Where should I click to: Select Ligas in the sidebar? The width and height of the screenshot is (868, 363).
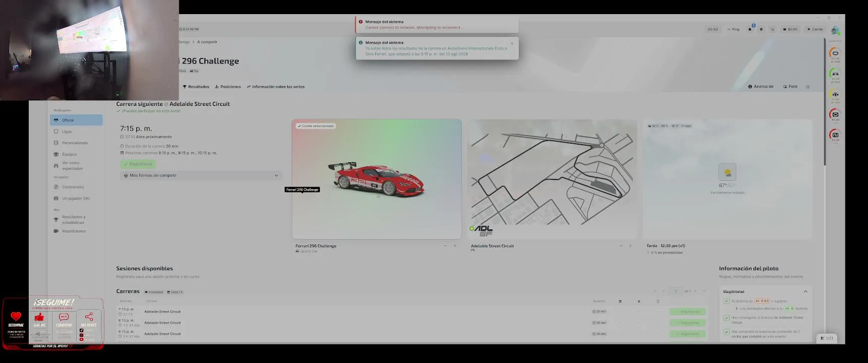tap(76, 132)
